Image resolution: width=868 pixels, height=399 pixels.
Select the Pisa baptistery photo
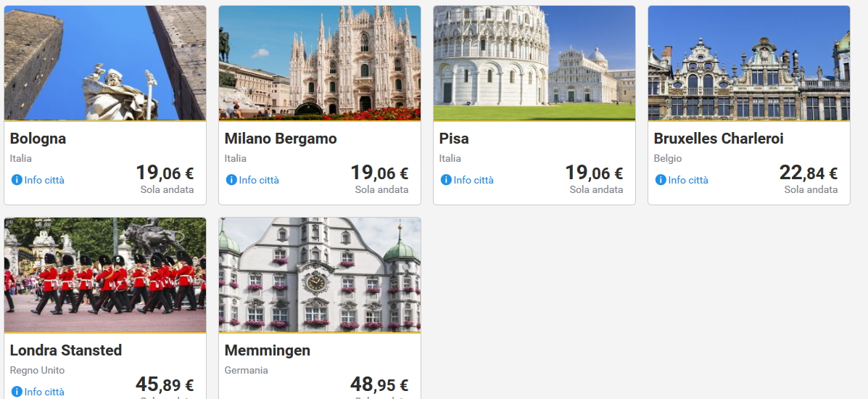534,63
